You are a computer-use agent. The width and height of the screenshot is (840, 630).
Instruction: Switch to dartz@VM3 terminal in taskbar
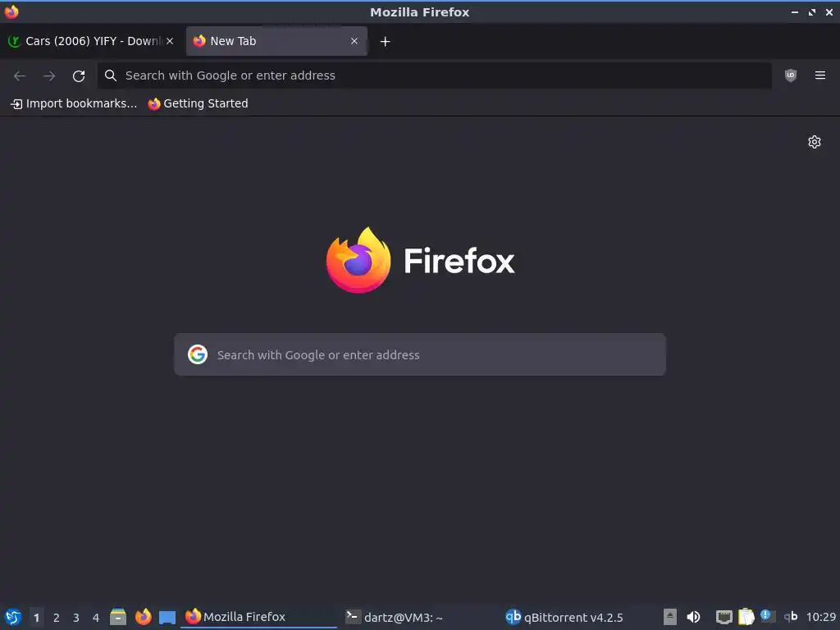click(419, 617)
